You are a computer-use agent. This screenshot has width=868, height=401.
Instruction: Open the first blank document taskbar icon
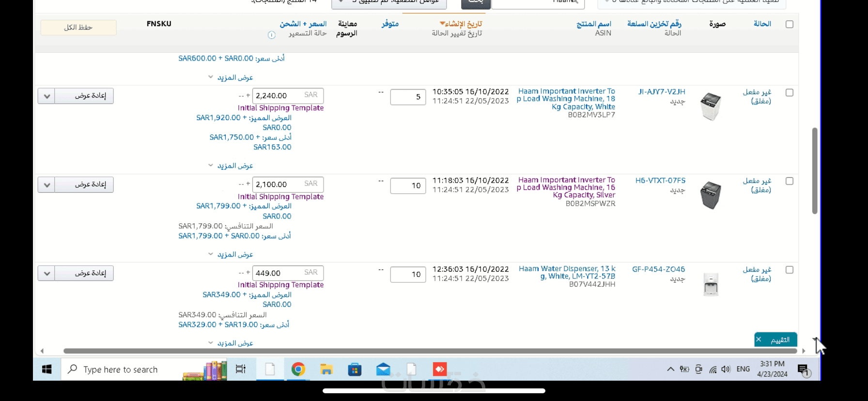(x=270, y=370)
